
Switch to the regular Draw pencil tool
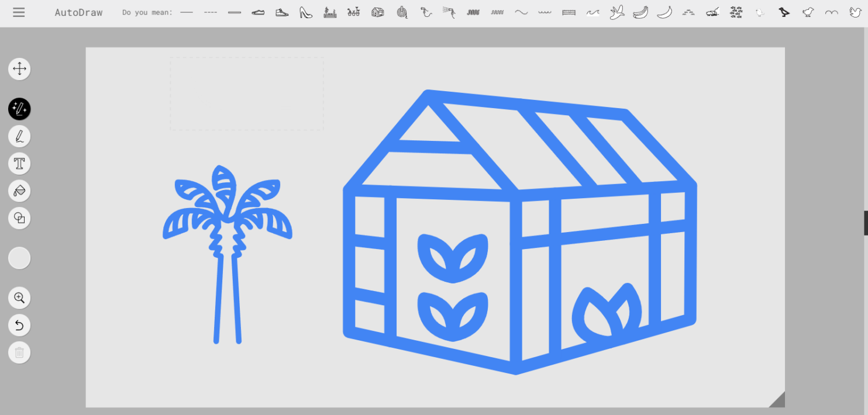[x=19, y=136]
